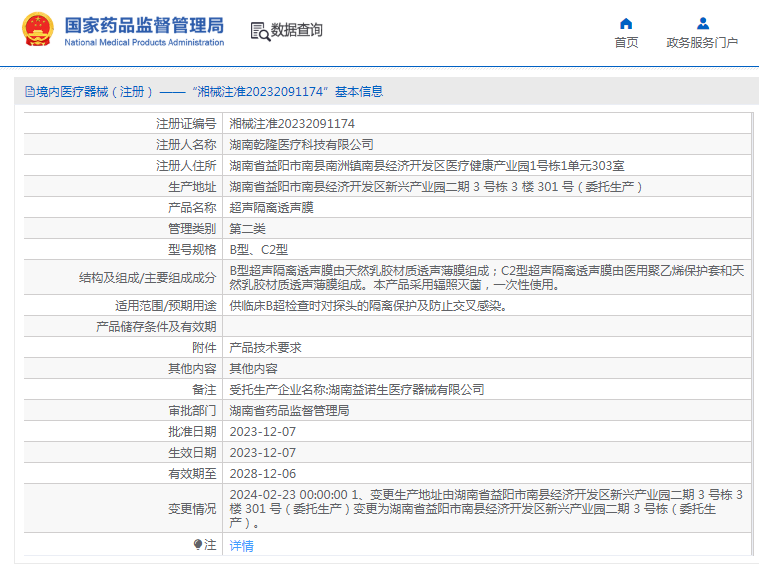The image size is (759, 565).
Task: Click the 生产地址 value with 委托生产
Action: pos(436,187)
